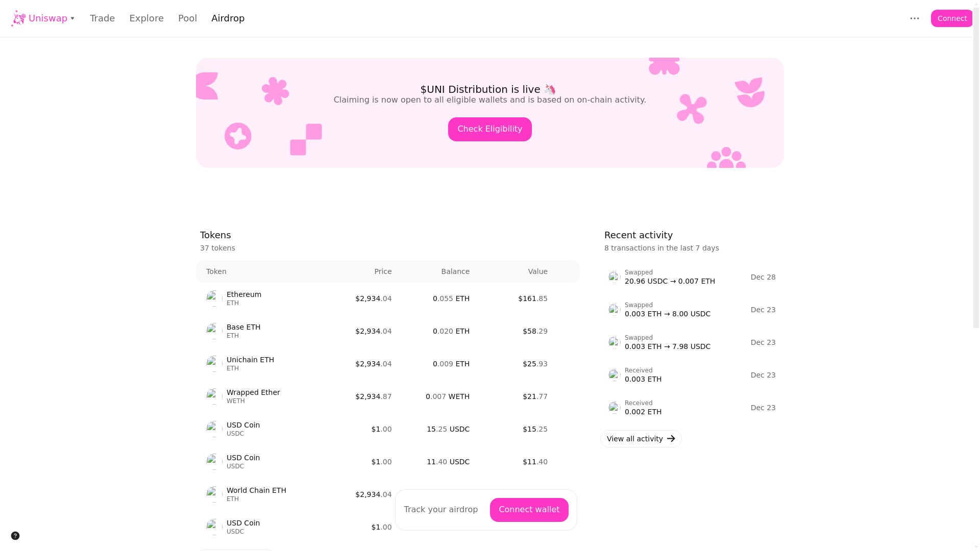Open the Explore menu
980x551 pixels.
tap(146, 18)
